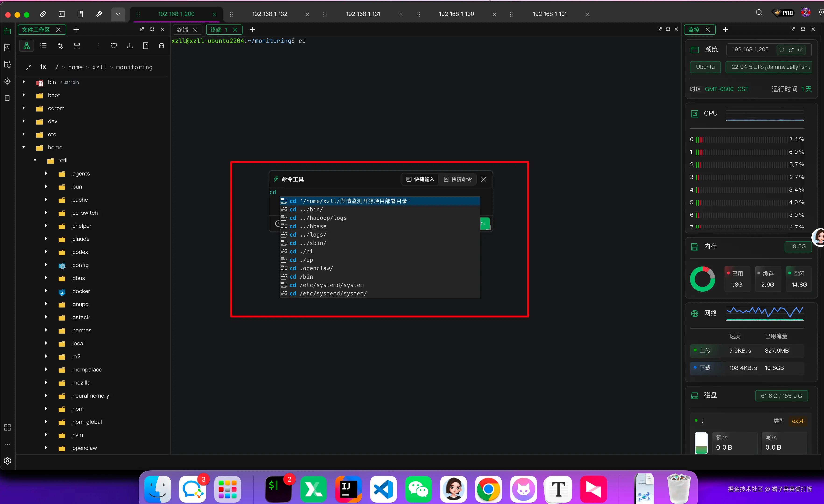The height and width of the screenshot is (504, 824).
Task: Expand the etc folder
Action: tap(23, 134)
